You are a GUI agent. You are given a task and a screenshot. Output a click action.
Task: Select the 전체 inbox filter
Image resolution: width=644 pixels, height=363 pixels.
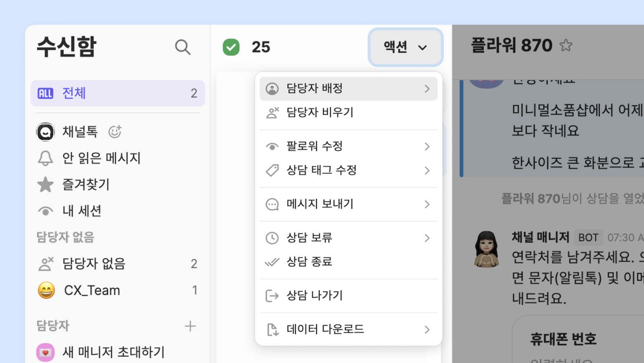[x=118, y=93]
